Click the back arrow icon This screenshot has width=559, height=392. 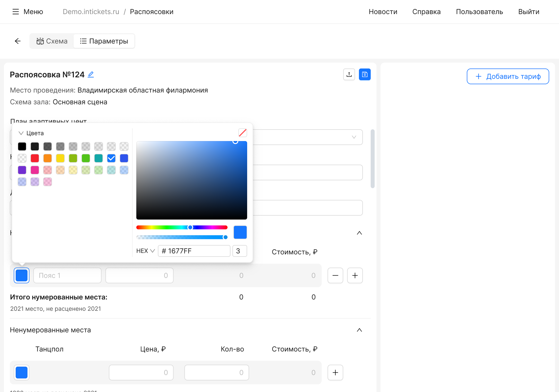tap(18, 41)
